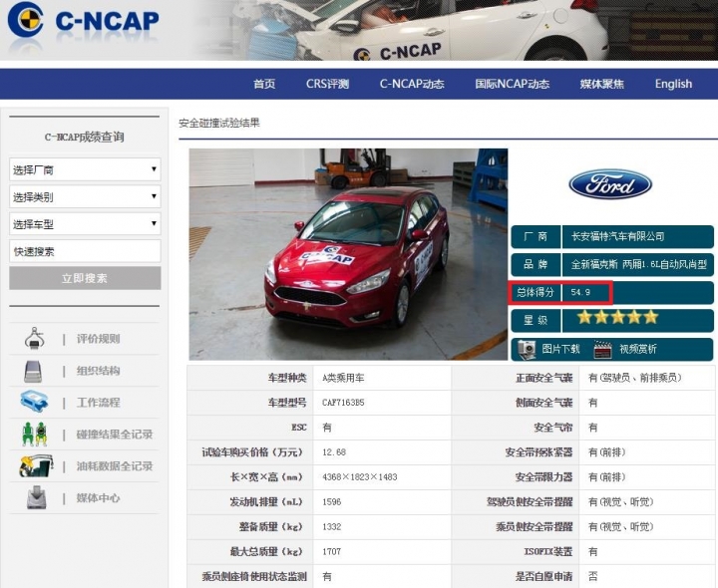Open 国际NCAP动态 menu item
718x588 pixels.
click(x=512, y=84)
